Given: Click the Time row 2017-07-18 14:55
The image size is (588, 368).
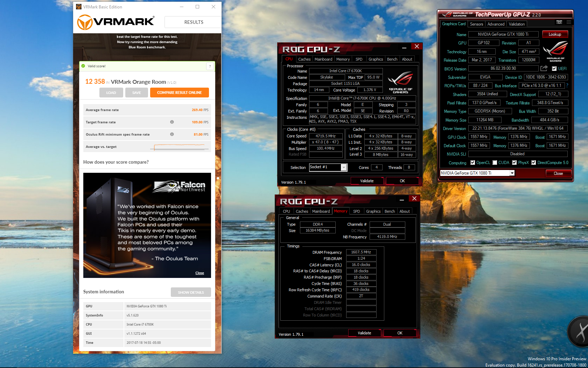Looking at the screenshot, I should click(147, 343).
